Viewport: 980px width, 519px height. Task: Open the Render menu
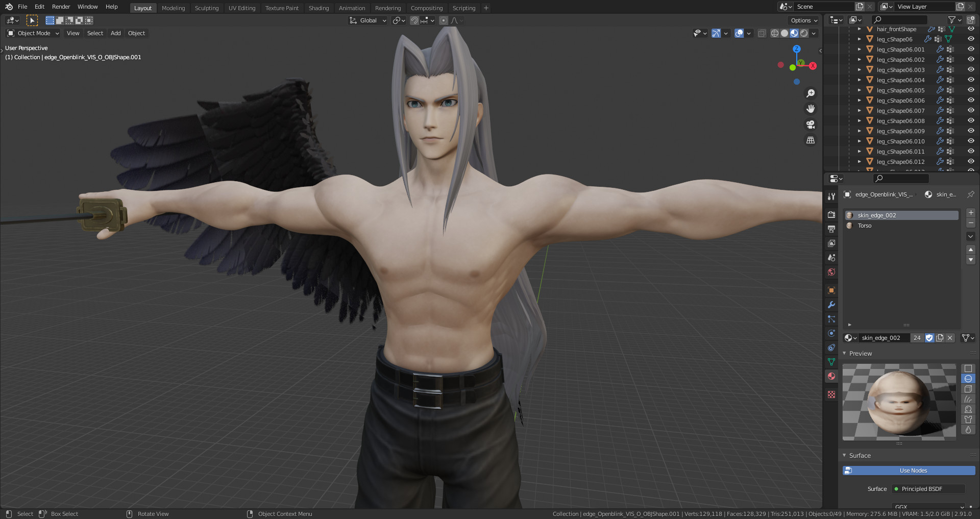point(61,7)
